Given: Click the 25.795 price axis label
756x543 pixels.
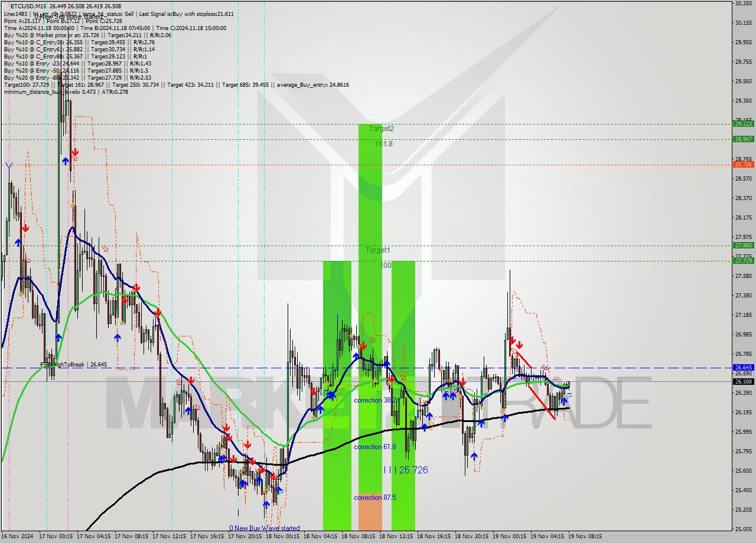Looking at the screenshot, I should [x=743, y=452].
